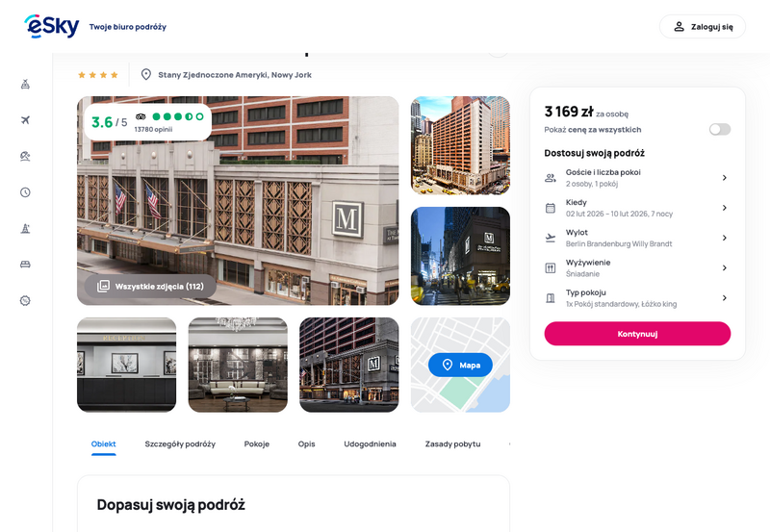This screenshot has width=770, height=532.
Task: Open the 'Mapa' map thumbnail
Action: [x=460, y=365]
